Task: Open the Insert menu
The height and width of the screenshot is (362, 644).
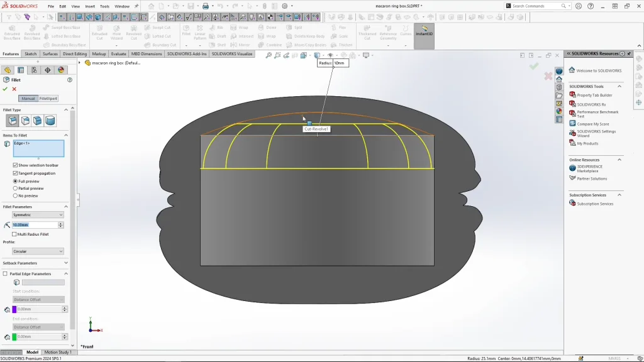Action: [x=90, y=6]
